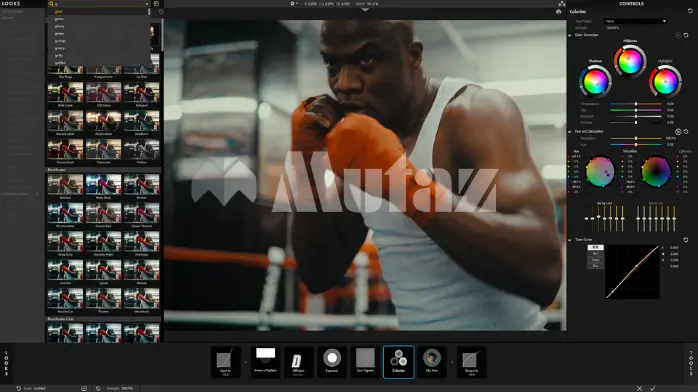Click the Contrast slider handle
698x392 pixels.
tap(636, 122)
